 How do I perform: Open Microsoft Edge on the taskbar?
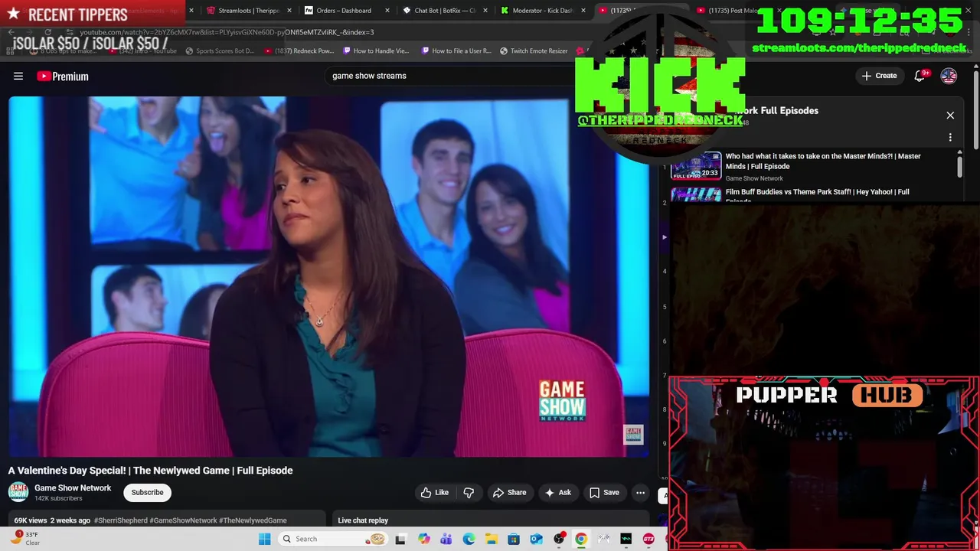pos(469,539)
